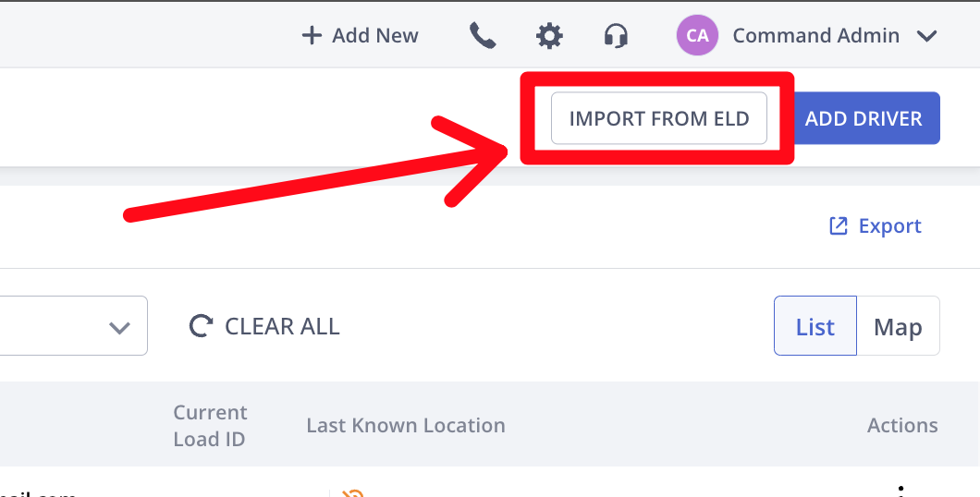Click the Export external-link icon
The width and height of the screenshot is (980, 497).
pyautogui.click(x=839, y=226)
